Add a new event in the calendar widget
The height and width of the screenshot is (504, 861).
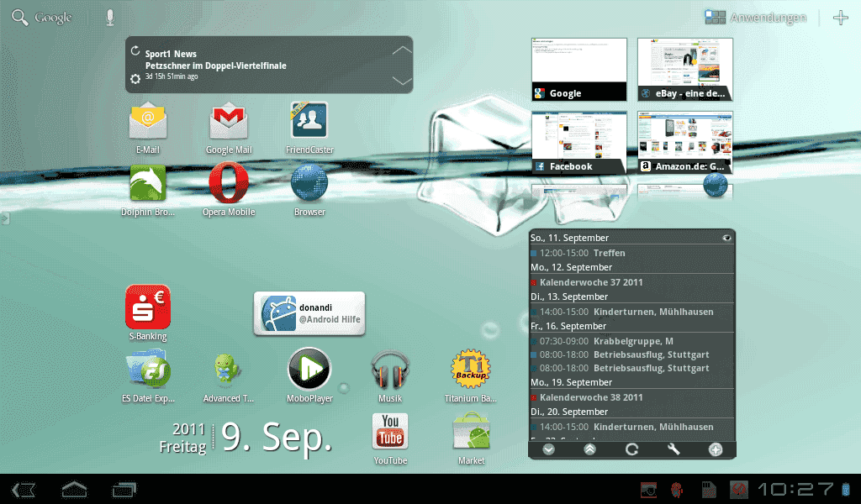pyautogui.click(x=716, y=449)
